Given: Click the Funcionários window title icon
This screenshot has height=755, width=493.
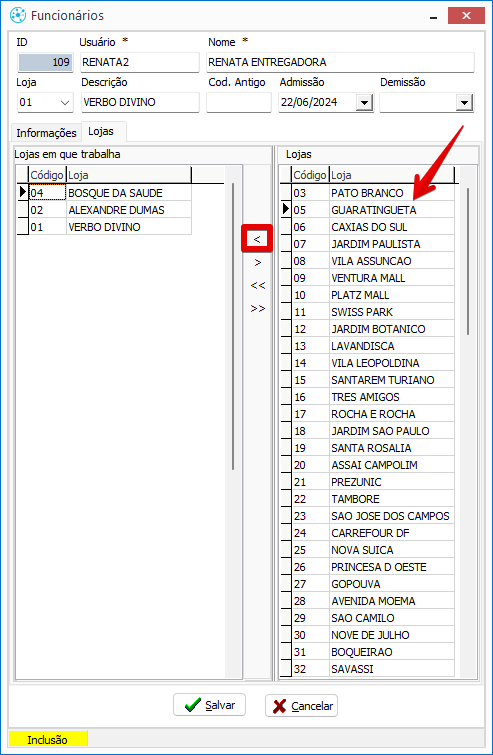Looking at the screenshot, I should [x=18, y=15].
